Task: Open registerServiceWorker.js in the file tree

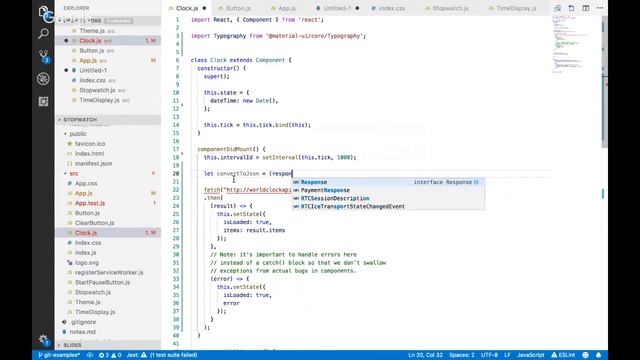Action: click(109, 272)
